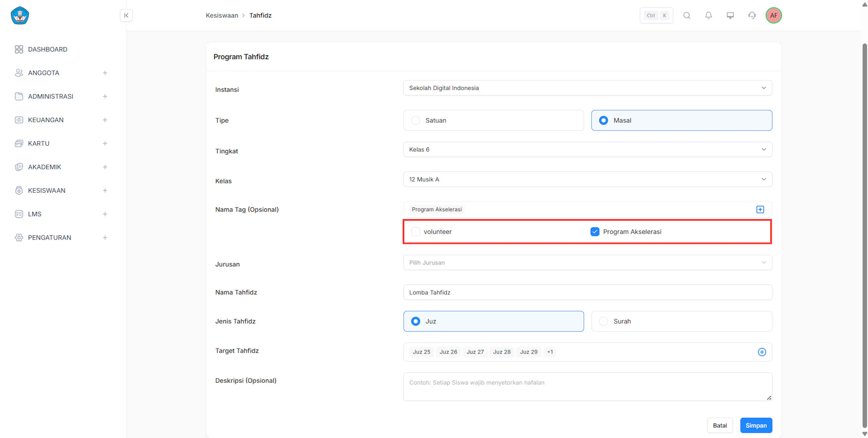
Task: Open the search magnifier icon
Action: pos(687,16)
